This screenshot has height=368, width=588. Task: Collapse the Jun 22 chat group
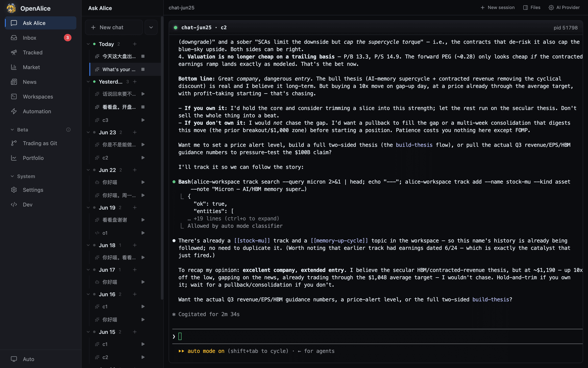(88, 170)
